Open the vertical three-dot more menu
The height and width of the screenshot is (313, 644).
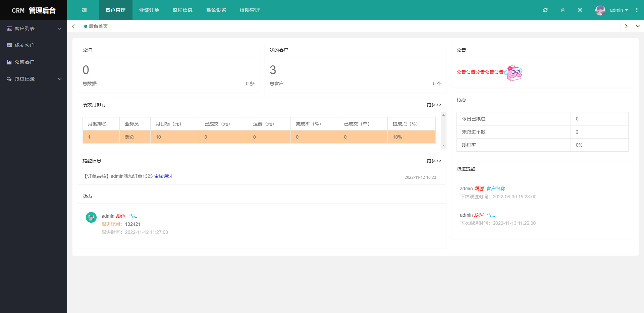[x=637, y=10]
